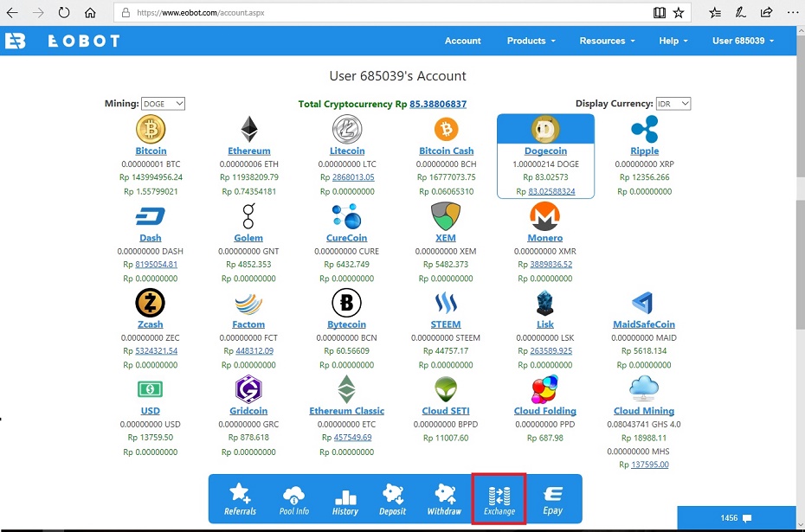Viewport: 805px width, 532px height.
Task: Refresh the page
Action: (64, 13)
